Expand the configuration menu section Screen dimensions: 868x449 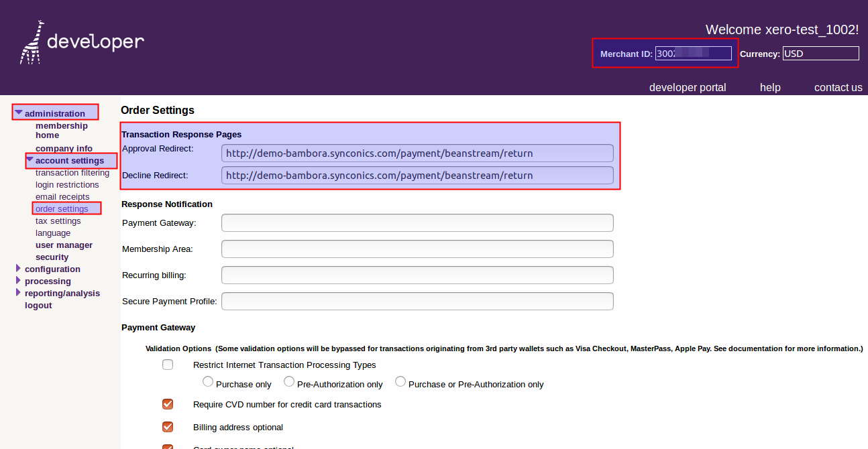pyautogui.click(x=19, y=269)
